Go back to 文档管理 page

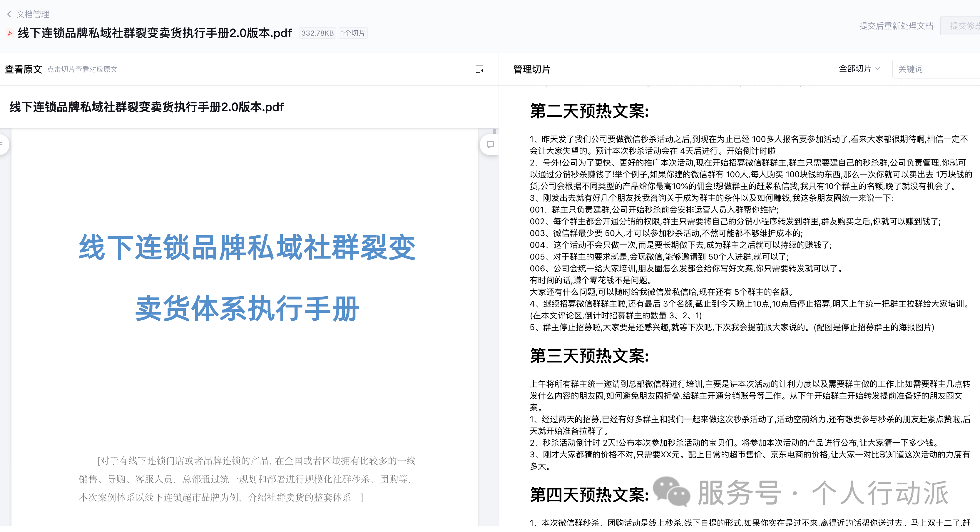33,14
